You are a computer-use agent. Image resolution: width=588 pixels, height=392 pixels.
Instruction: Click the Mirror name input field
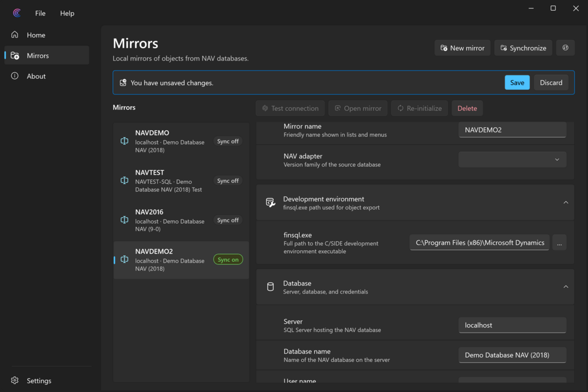[x=512, y=130]
